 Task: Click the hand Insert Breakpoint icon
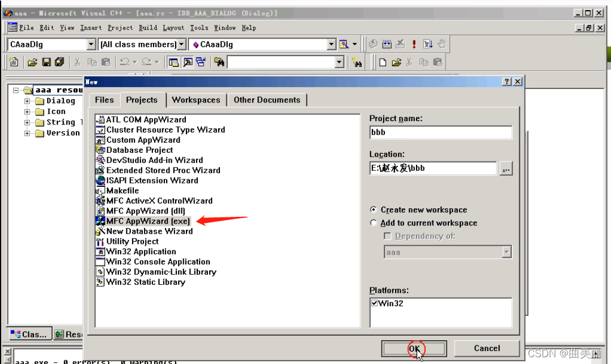[442, 44]
